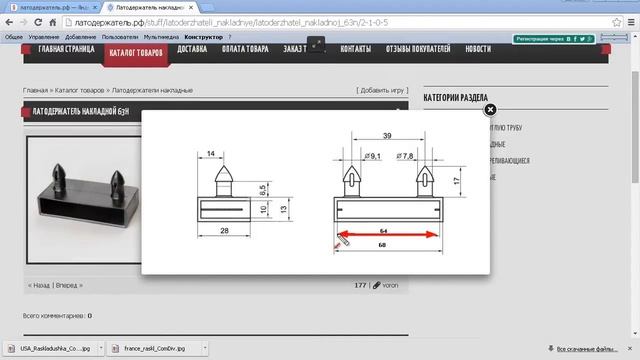Viewport: 640px width, 360px height.
Task: Open Отзывы покупателей navigation page
Action: tap(418, 49)
